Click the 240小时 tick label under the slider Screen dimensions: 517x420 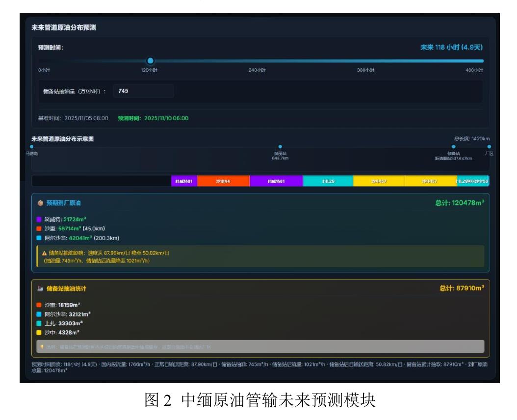(257, 70)
